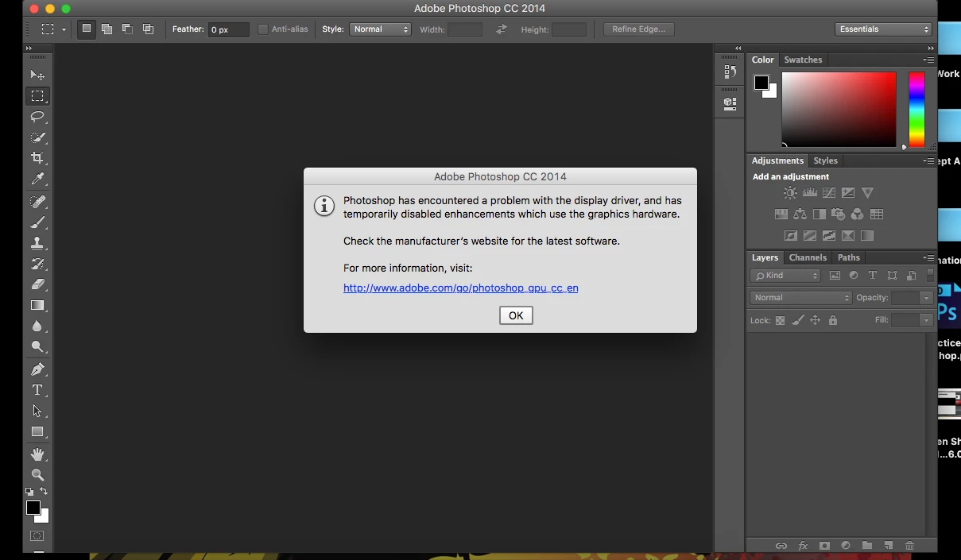Select the History Brush tool
This screenshot has width=961, height=560.
[x=37, y=264]
